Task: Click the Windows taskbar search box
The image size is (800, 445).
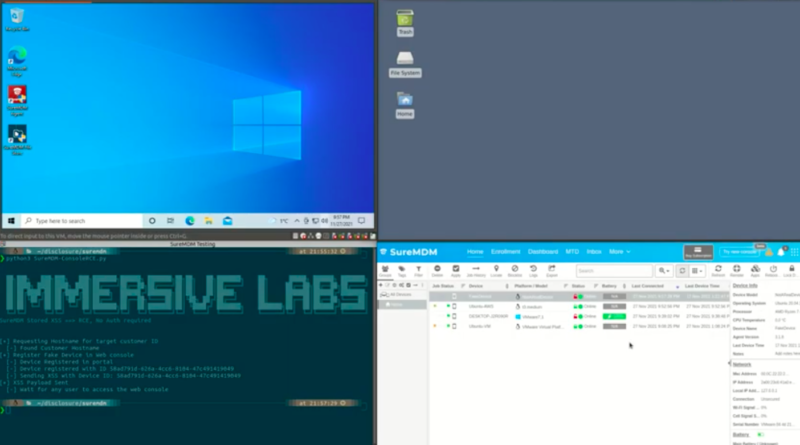Action: (x=82, y=221)
